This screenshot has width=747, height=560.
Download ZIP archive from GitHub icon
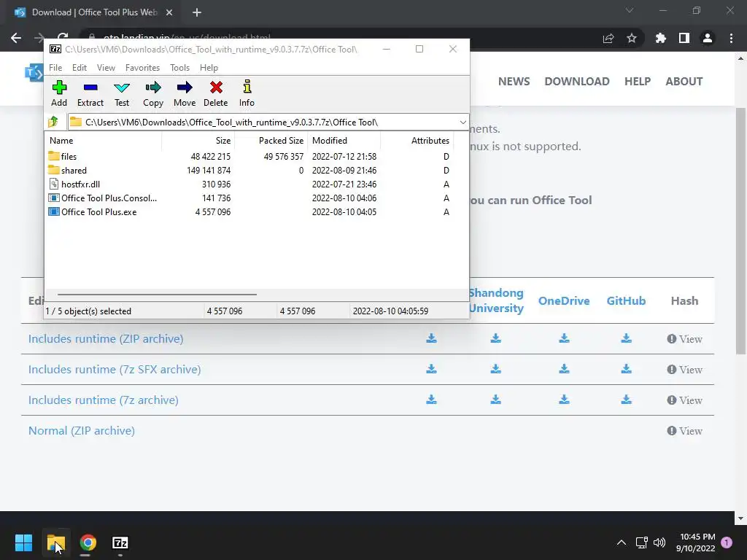tap(626, 338)
